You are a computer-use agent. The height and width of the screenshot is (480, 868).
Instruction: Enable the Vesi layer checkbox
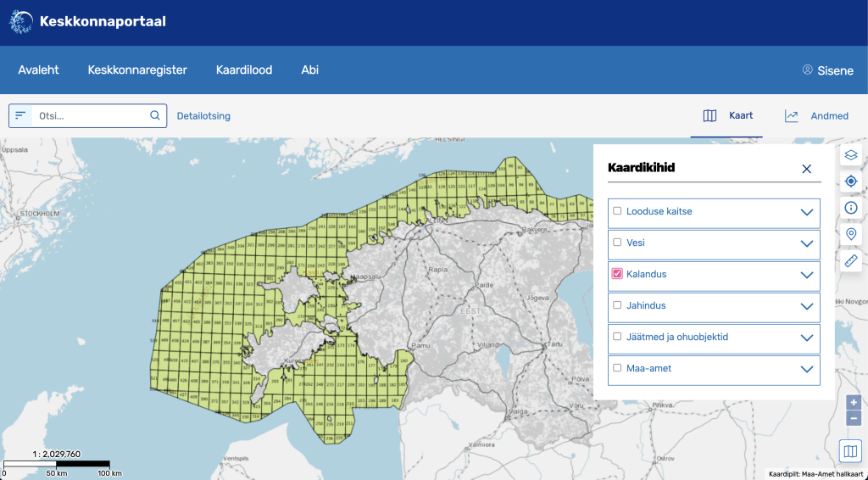click(x=617, y=242)
